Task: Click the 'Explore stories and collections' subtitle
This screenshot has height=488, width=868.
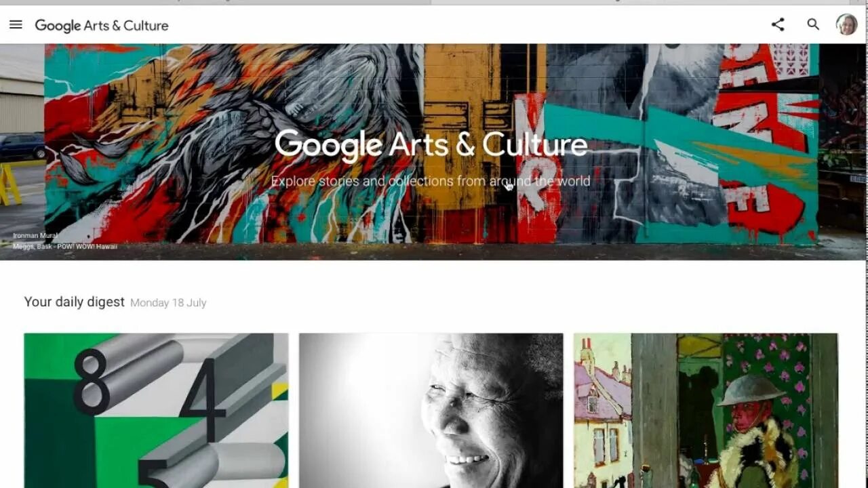Action: (x=431, y=181)
